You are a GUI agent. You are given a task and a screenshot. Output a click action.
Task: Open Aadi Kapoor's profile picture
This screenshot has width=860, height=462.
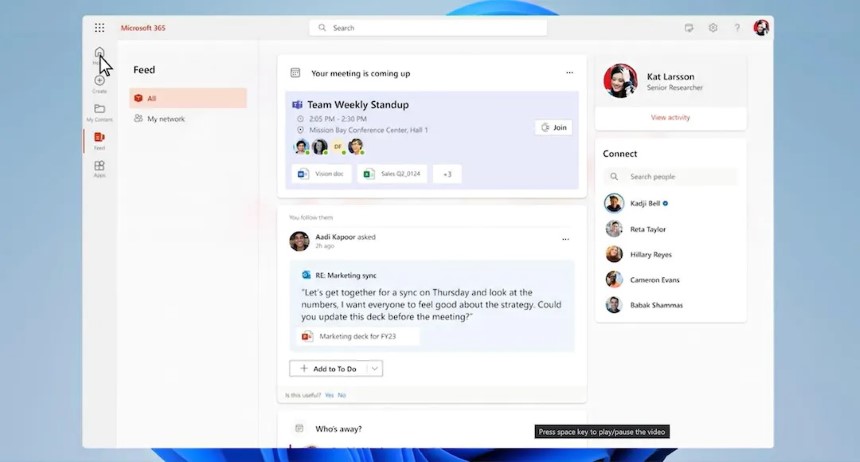tap(299, 241)
